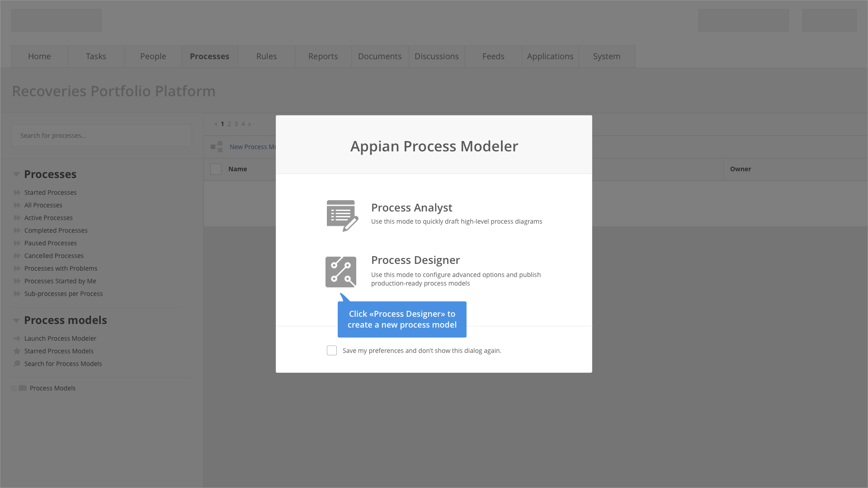868x488 pixels.
Task: Switch to the Applications tab
Action: pyautogui.click(x=550, y=56)
